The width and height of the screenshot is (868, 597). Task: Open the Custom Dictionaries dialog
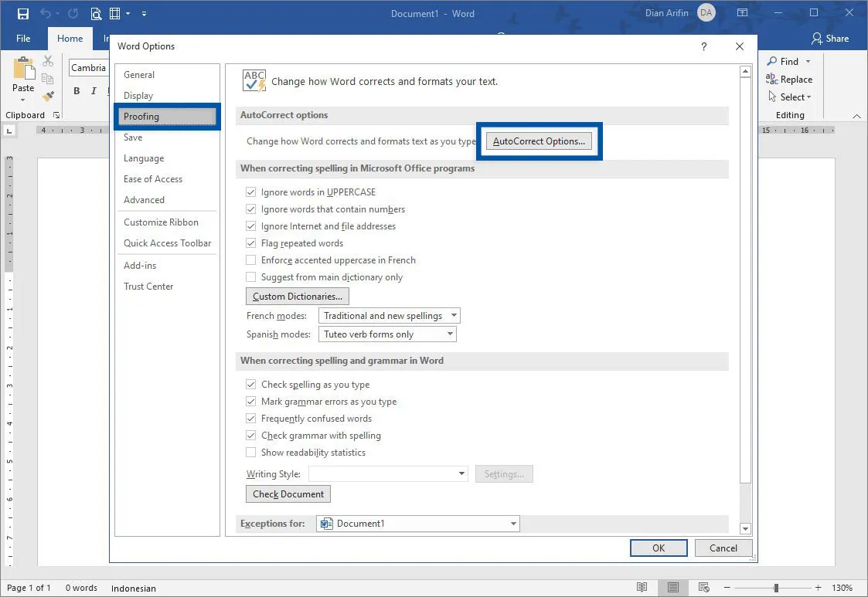point(297,296)
